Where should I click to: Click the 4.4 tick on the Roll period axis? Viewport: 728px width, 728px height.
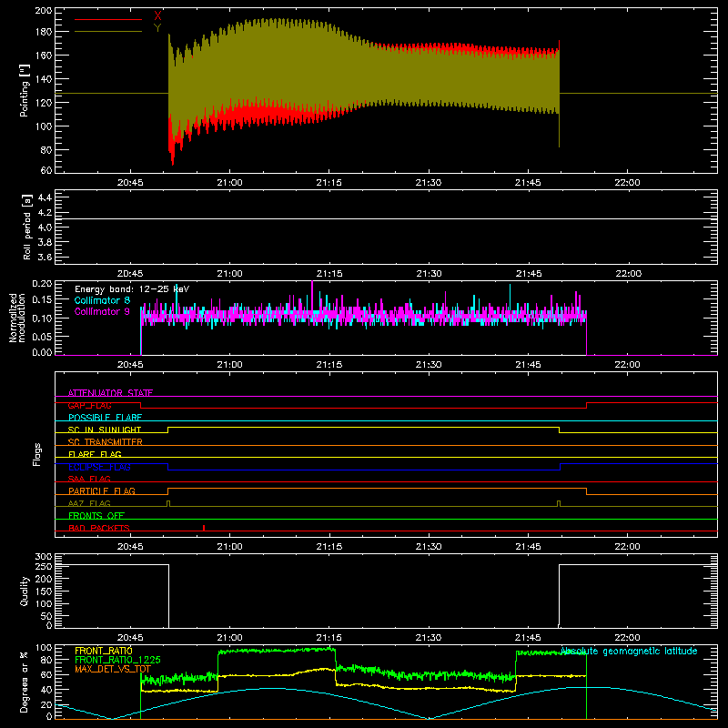click(45, 197)
